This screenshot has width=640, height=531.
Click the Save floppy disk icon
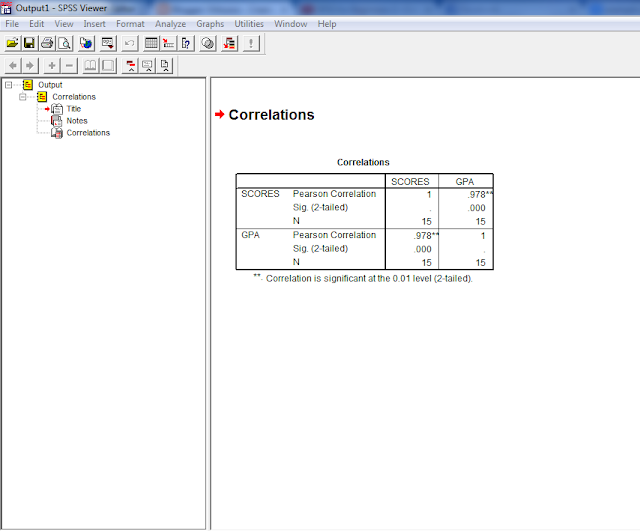(x=29, y=43)
